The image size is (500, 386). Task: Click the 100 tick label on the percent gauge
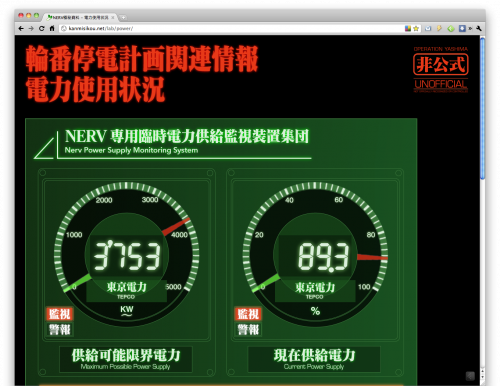[x=364, y=287]
